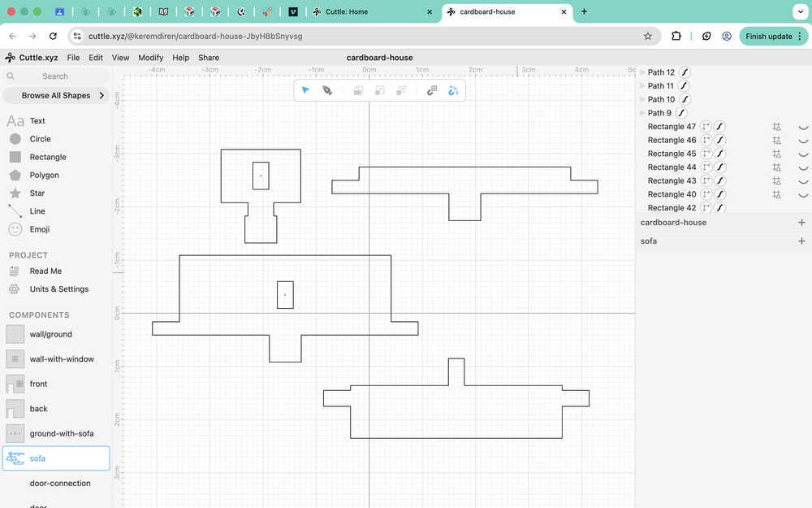Toggle visibility of Rectangle 40
Viewport: 812px width, 508px height.
(803, 195)
